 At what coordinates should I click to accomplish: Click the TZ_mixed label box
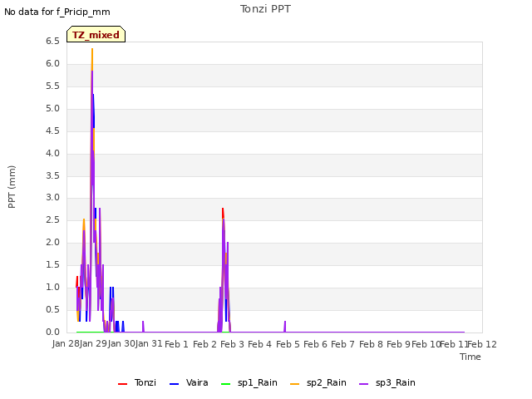coord(96,34)
